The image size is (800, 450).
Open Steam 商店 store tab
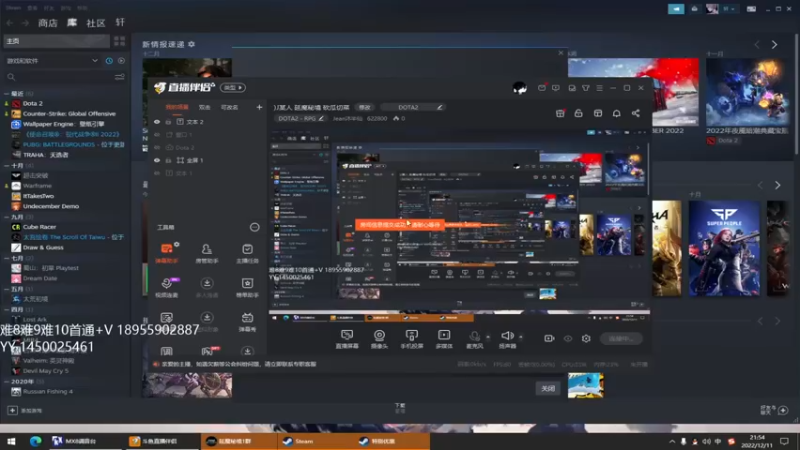pos(48,23)
